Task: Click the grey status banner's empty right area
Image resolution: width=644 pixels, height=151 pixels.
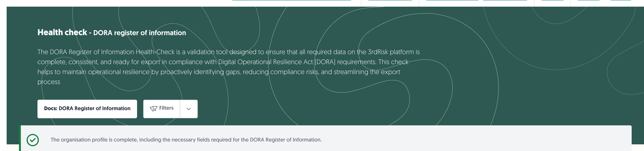Action: click(475, 140)
